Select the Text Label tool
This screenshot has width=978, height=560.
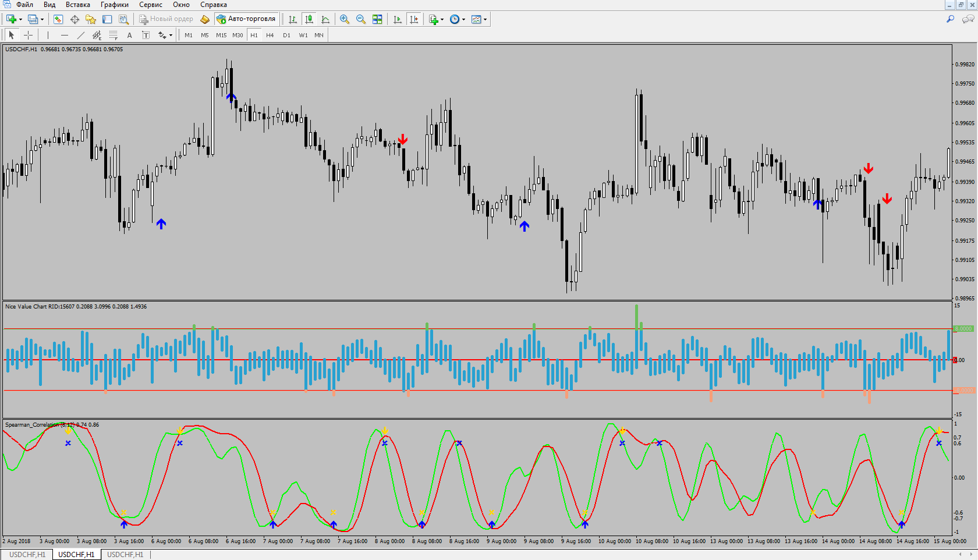tap(146, 35)
